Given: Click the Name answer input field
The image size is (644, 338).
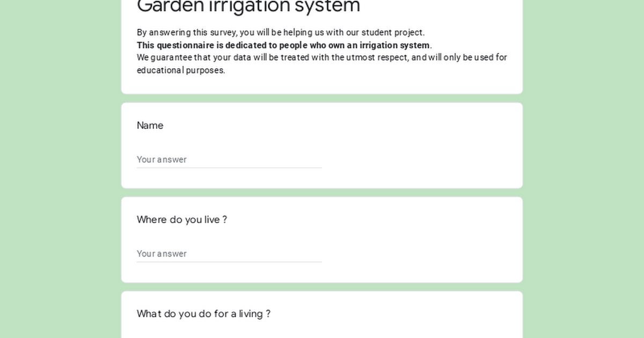Looking at the screenshot, I should (229, 159).
